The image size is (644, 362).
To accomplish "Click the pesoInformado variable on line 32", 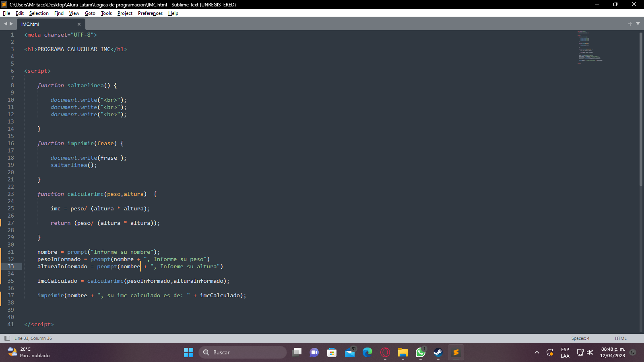I will click(x=59, y=259).
